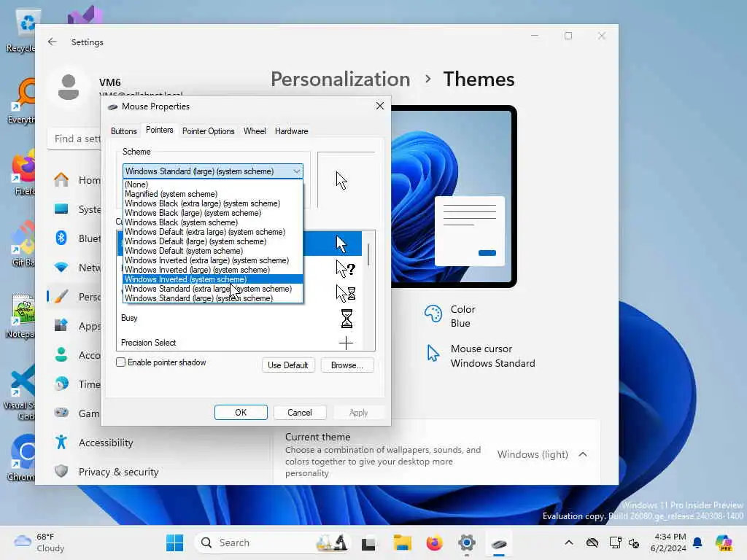
Task: Open Network section in Settings
Action: [76, 268]
